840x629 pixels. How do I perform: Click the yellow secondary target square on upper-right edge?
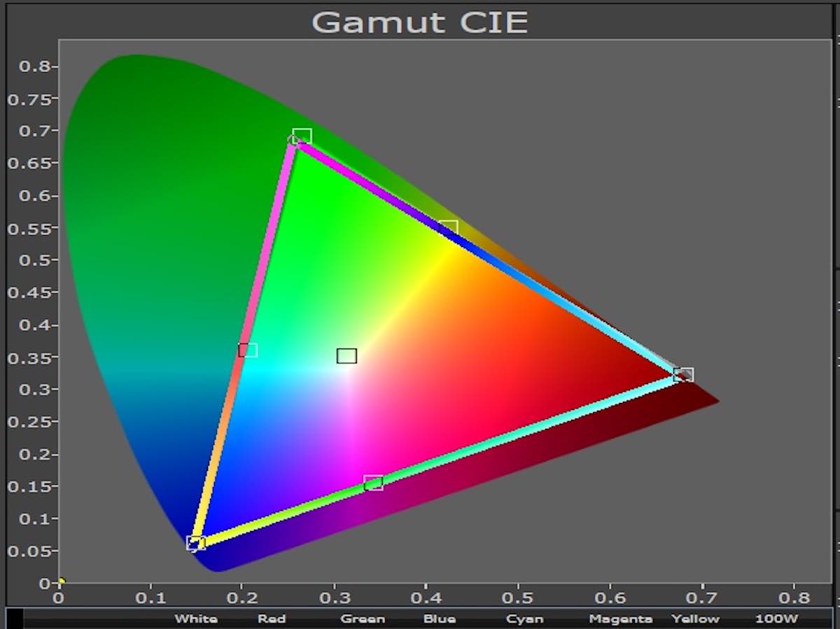point(448,228)
